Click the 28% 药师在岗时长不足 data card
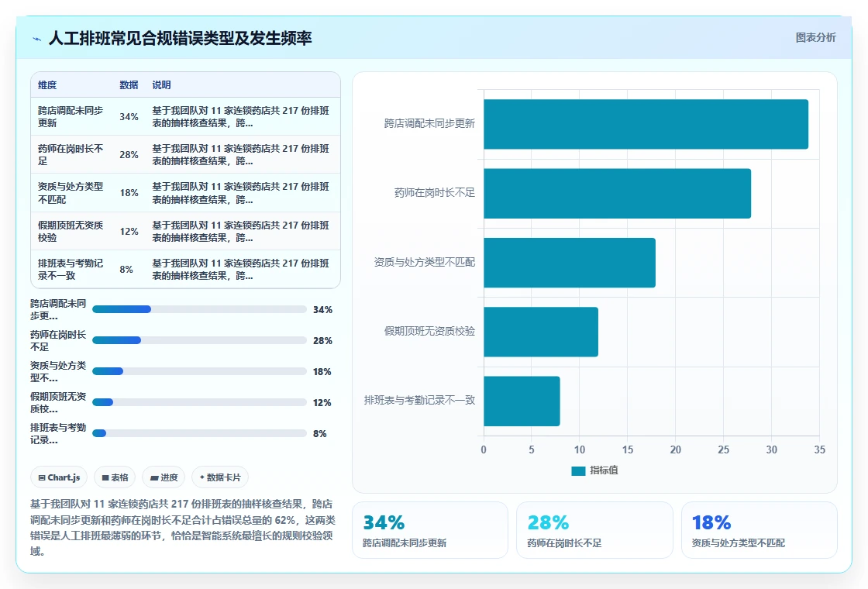 click(594, 530)
